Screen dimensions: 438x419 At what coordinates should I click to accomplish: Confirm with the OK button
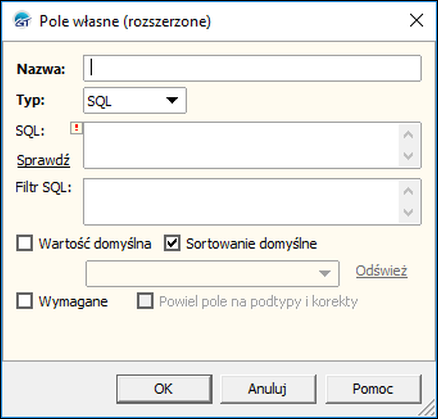point(164,389)
